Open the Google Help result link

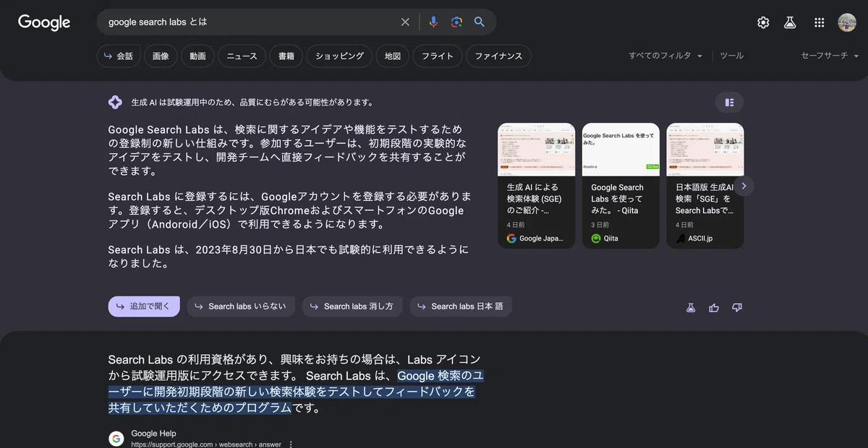pyautogui.click(x=153, y=434)
